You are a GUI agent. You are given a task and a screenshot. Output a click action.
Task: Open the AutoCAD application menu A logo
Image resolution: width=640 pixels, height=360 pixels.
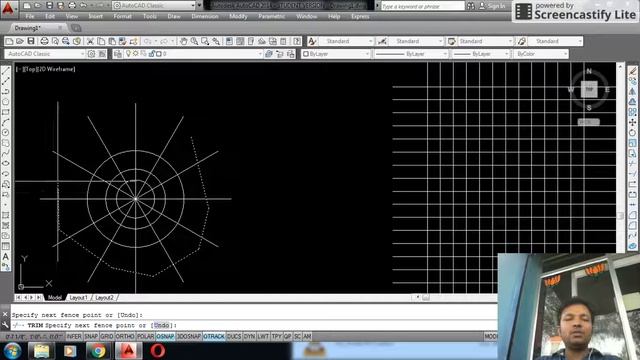tap(8, 8)
